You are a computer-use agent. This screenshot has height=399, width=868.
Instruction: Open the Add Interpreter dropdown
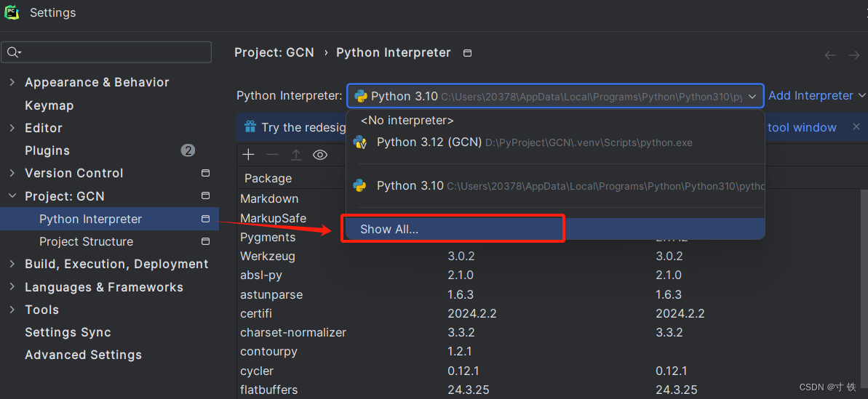[816, 96]
